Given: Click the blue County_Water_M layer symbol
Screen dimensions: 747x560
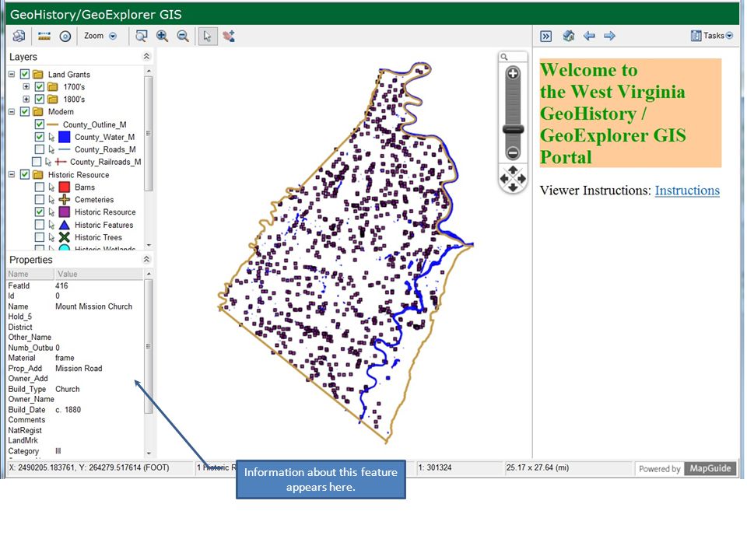Looking at the screenshot, I should tap(65, 137).
